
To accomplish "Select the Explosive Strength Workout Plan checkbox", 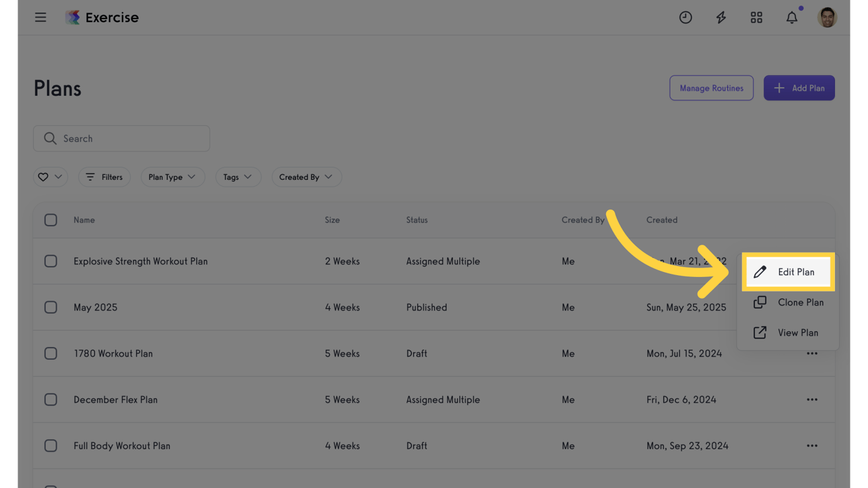I will tap(51, 261).
